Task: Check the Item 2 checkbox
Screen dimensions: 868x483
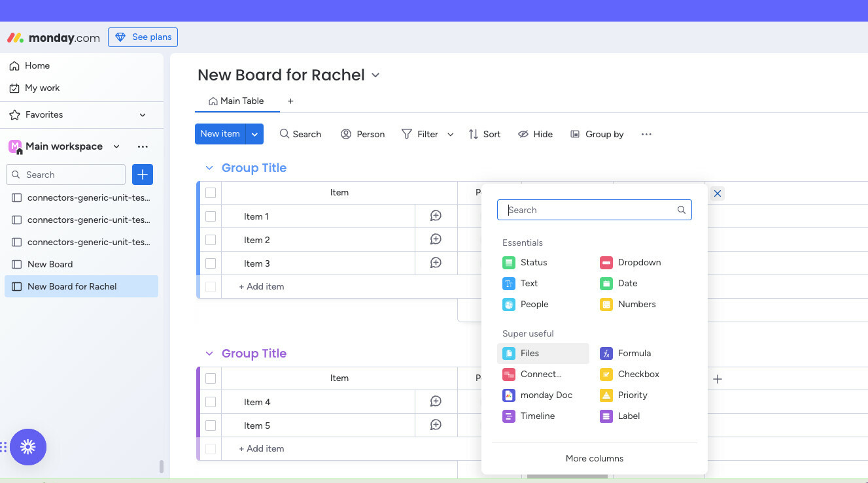Action: [x=211, y=240]
